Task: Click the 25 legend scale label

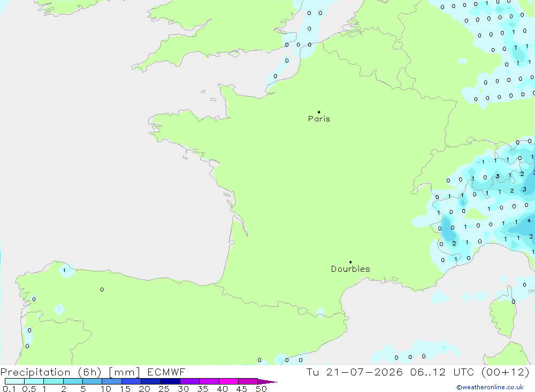Action: (164, 389)
